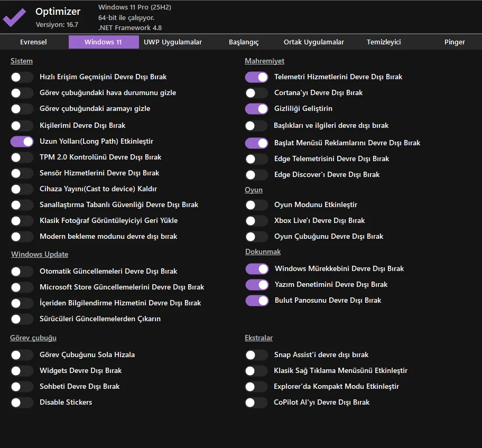Turn off Telemetri Hizmetlerini Devre Dışı Bırak
Viewport: 482px width, 448px height.
256,77
